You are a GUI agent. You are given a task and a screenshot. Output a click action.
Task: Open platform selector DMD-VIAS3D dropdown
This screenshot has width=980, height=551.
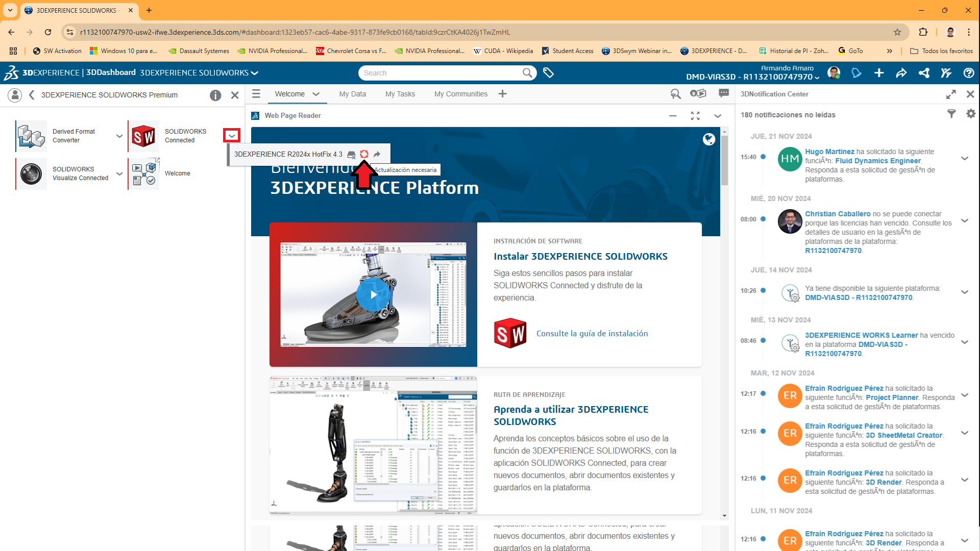click(753, 77)
